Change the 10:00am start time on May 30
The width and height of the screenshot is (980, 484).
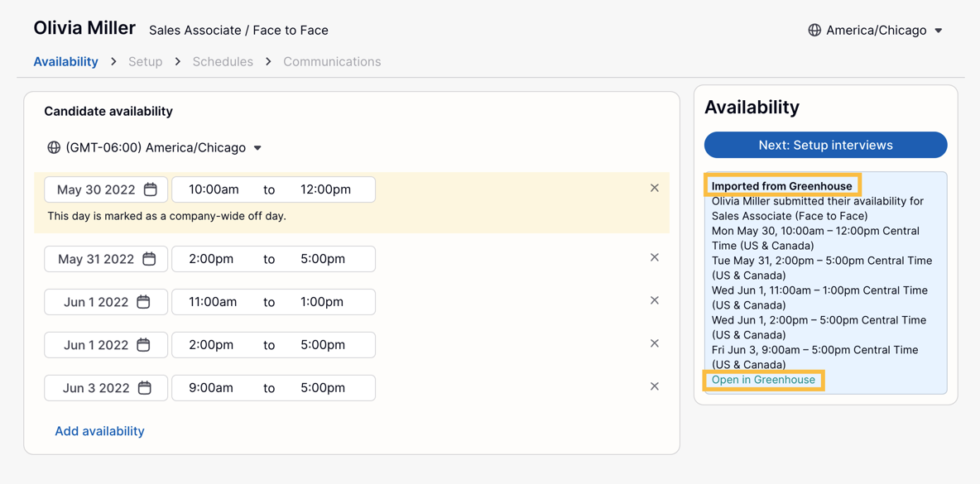213,189
